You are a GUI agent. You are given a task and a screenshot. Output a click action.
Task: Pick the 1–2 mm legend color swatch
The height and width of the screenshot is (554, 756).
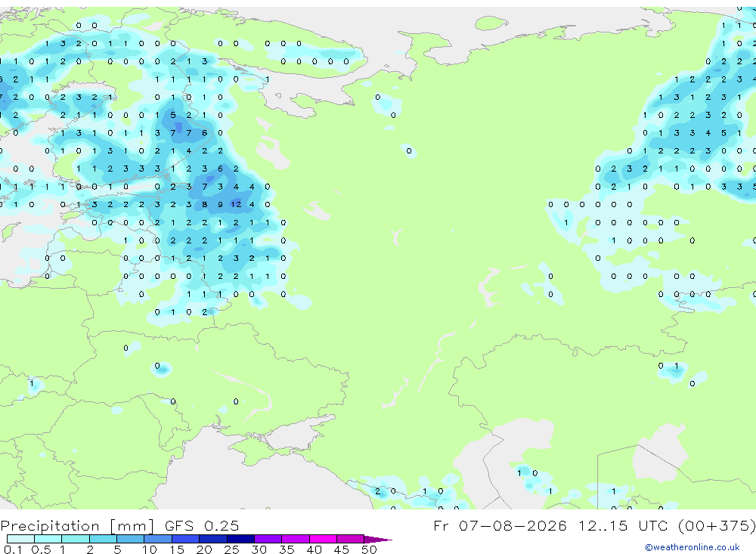[x=76, y=539]
